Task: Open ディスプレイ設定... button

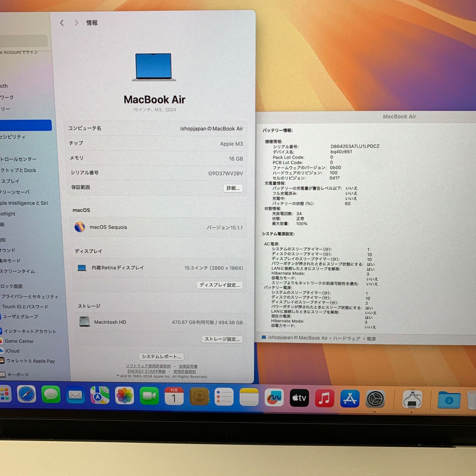Action: (x=220, y=285)
